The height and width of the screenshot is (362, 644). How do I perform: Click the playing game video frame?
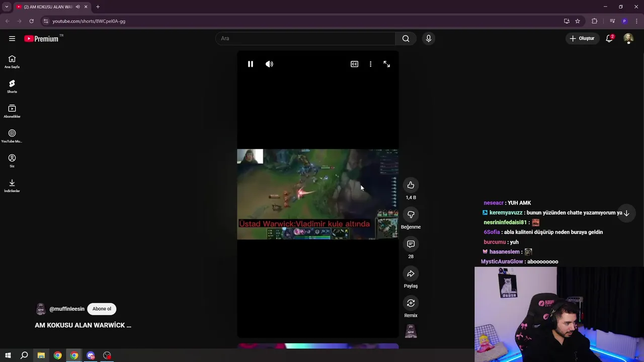click(x=317, y=194)
